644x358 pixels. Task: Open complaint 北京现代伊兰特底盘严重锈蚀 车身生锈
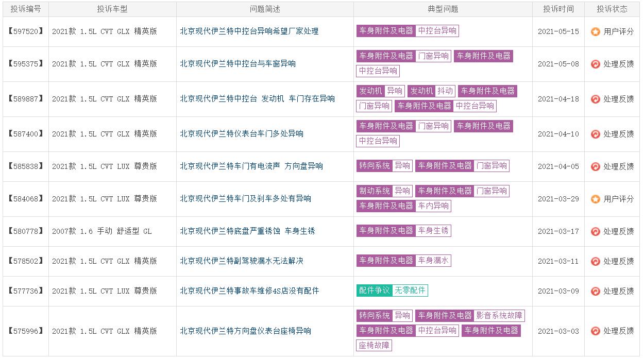(x=247, y=231)
